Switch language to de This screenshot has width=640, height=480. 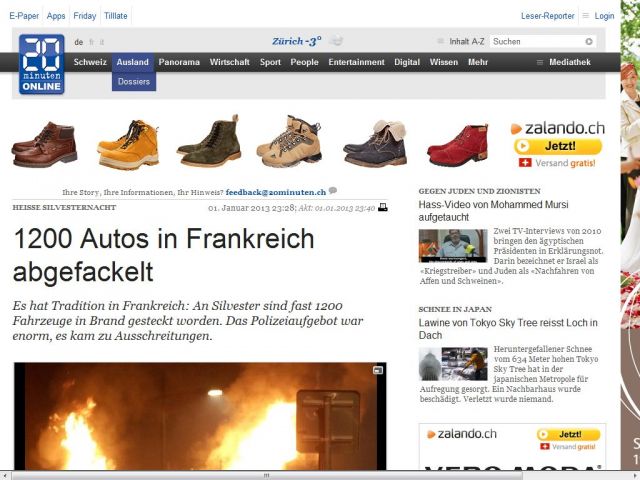pyautogui.click(x=79, y=42)
